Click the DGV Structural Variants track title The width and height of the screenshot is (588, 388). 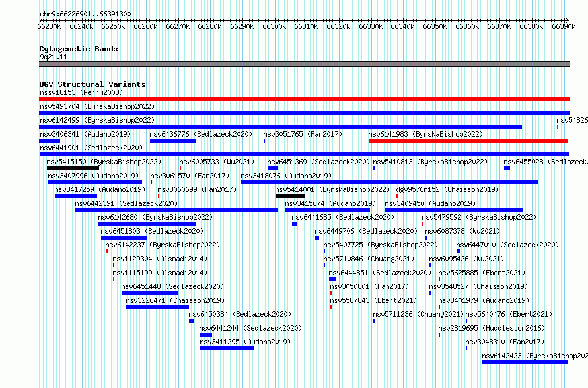[92, 84]
